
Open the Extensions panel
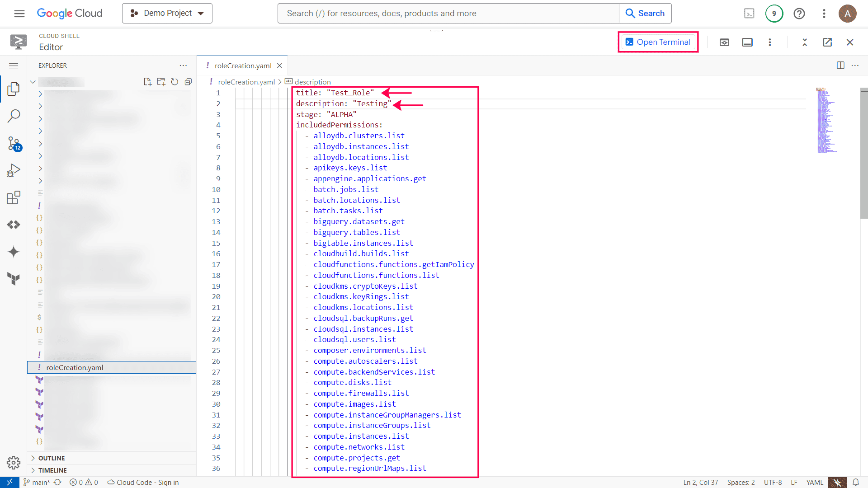[x=13, y=197]
